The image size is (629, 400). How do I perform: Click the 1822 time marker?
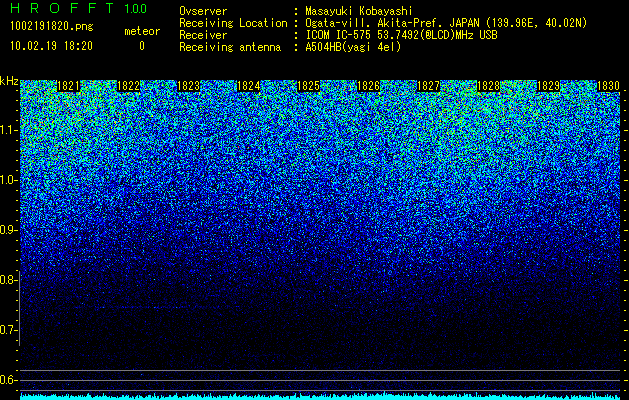tap(128, 86)
